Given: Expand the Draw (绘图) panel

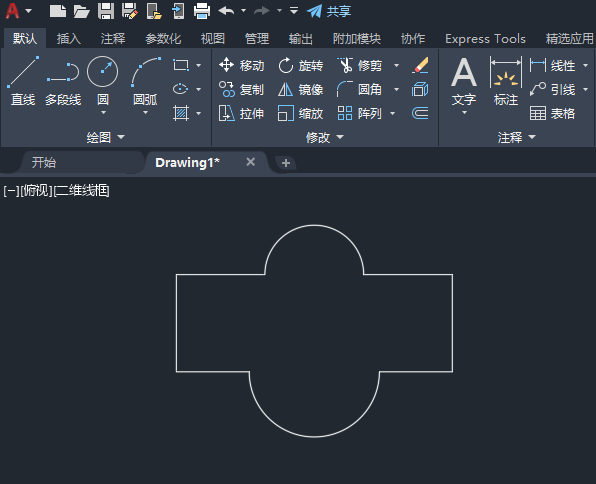Looking at the screenshot, I should 105,137.
